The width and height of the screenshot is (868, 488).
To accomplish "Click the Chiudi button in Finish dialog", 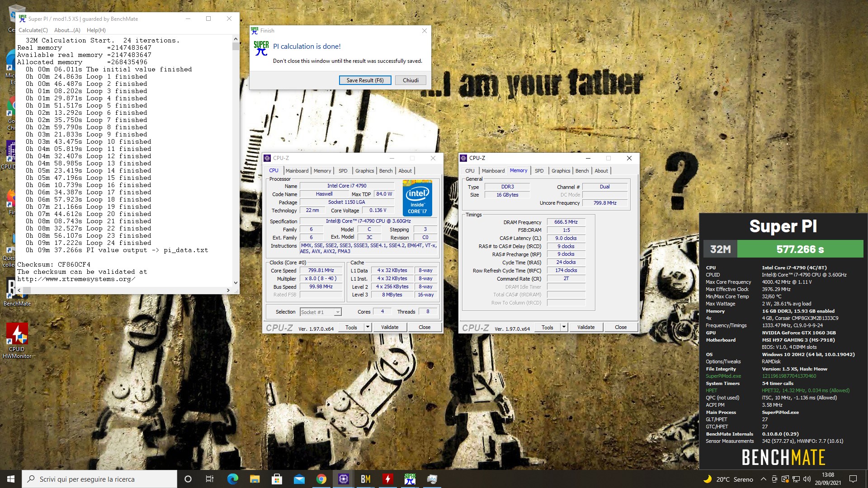I will click(410, 80).
